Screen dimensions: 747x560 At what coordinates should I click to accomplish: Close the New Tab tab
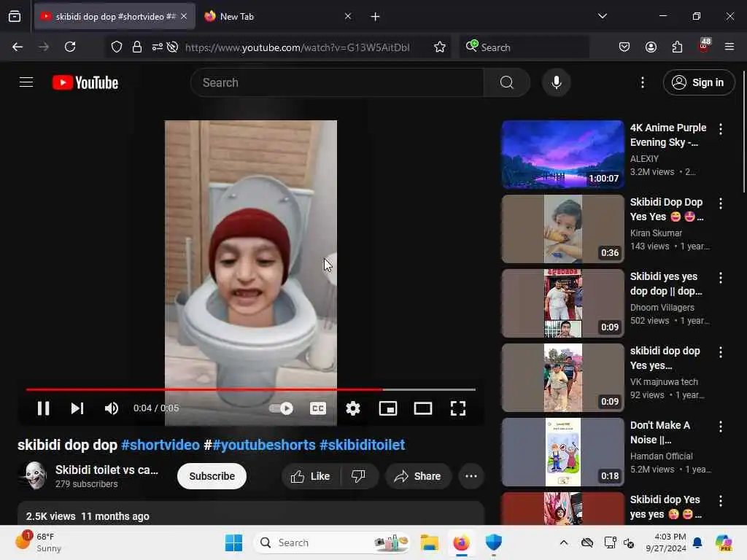pos(348,16)
